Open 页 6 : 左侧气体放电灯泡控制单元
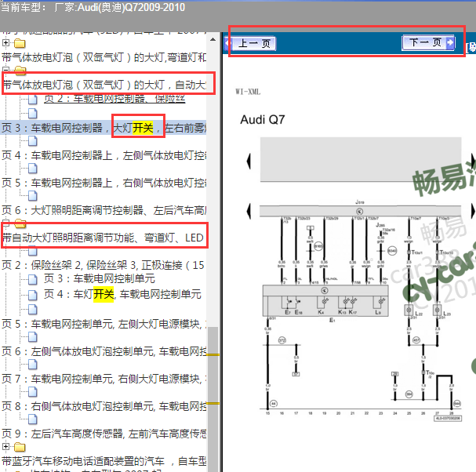 pyautogui.click(x=104, y=351)
